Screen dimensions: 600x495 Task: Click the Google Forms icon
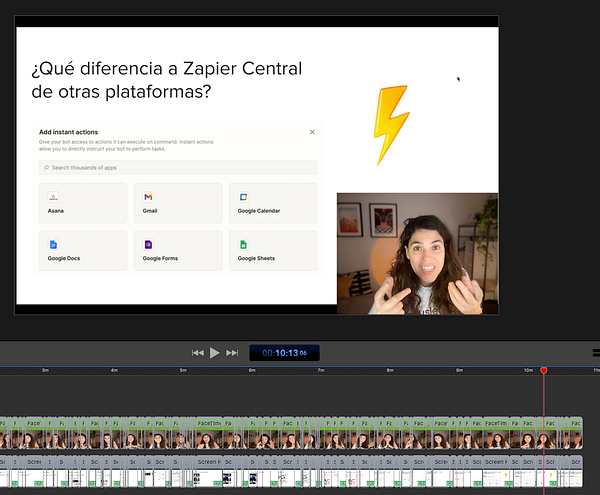[148, 244]
